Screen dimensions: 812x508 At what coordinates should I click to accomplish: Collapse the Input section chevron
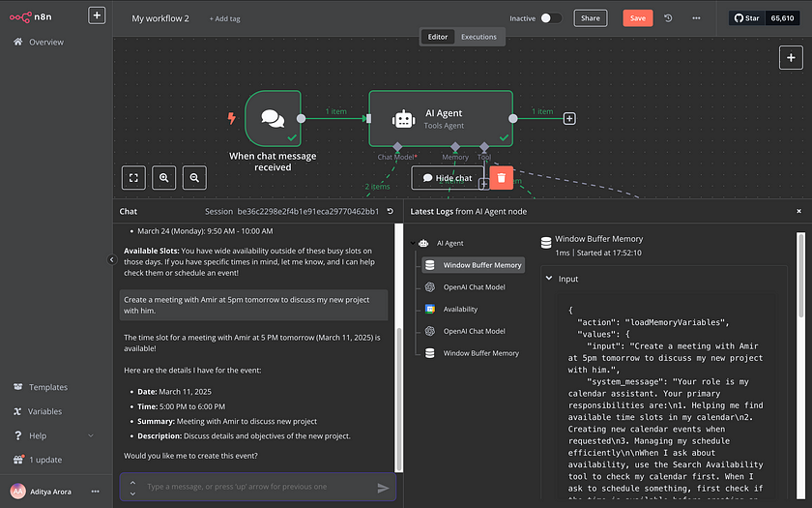(549, 279)
